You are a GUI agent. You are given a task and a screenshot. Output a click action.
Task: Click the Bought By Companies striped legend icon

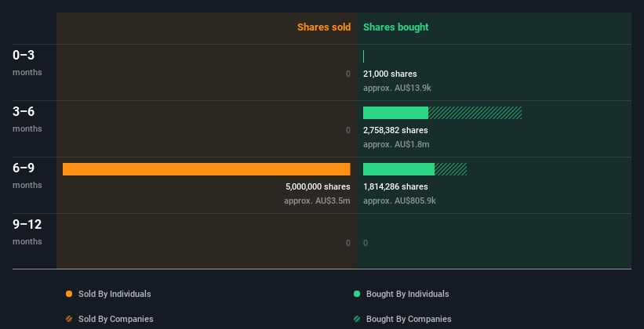click(357, 319)
